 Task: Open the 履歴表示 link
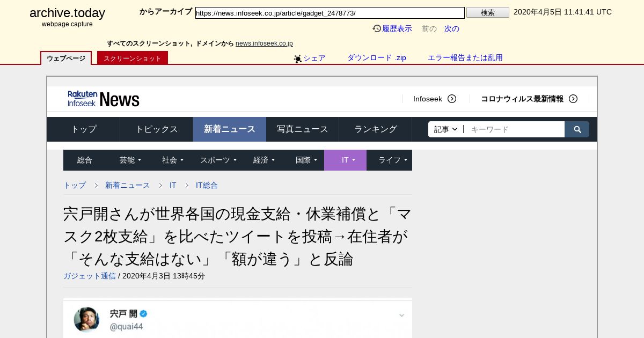point(397,28)
